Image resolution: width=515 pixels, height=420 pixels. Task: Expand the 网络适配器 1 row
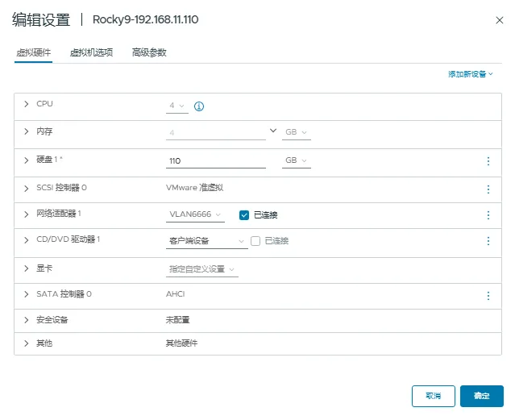[27, 214]
